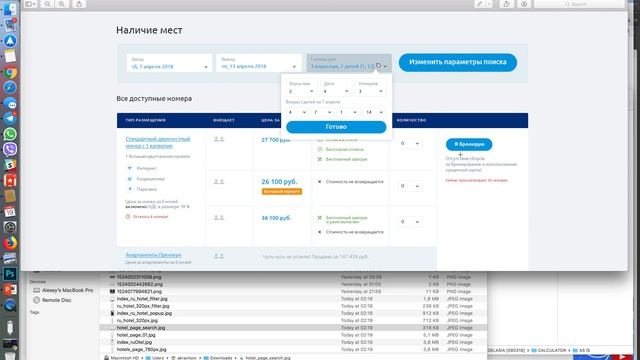Viewport: 640px width, 360px height.
Task: Open the Выезд check-out date dropdown
Action: pos(259,63)
